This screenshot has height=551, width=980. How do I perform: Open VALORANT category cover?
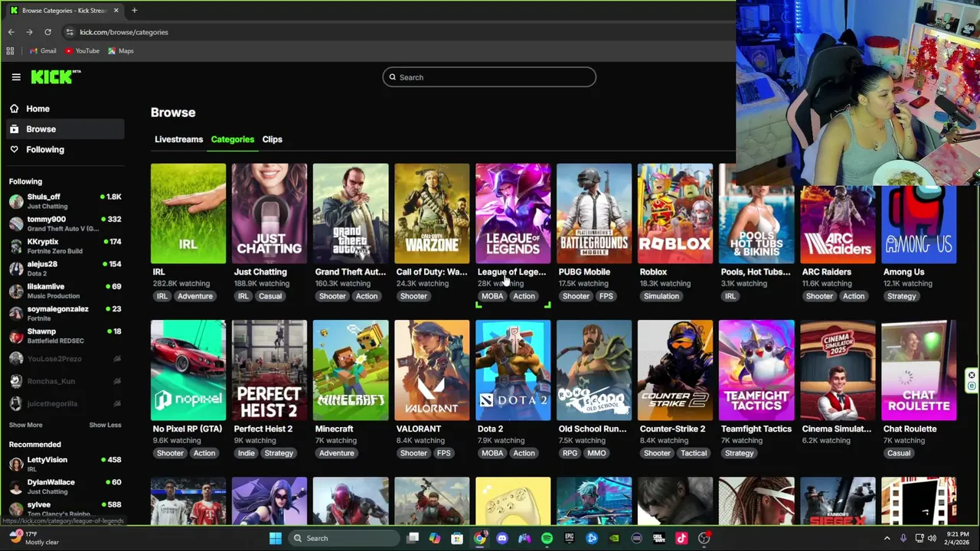(432, 370)
